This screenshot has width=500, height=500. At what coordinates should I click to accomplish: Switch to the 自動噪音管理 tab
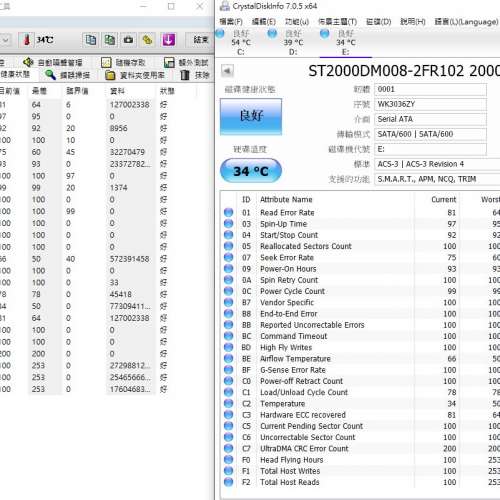pos(53,62)
